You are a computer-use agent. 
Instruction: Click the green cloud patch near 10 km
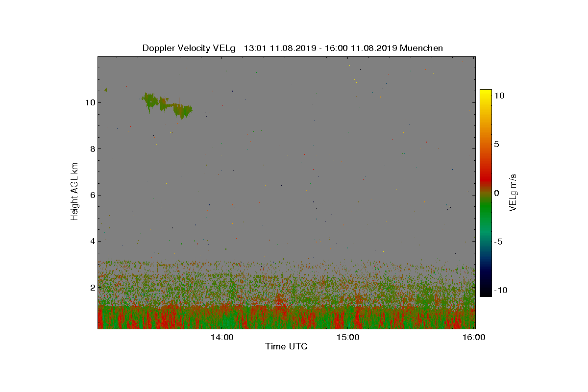click(168, 105)
